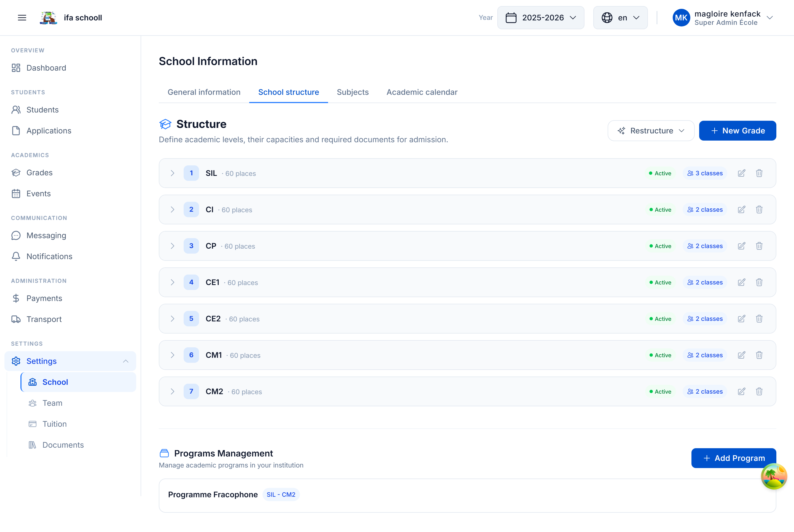Open the edit pencil for CE1 grade
This screenshot has height=532, width=794.
tap(741, 282)
